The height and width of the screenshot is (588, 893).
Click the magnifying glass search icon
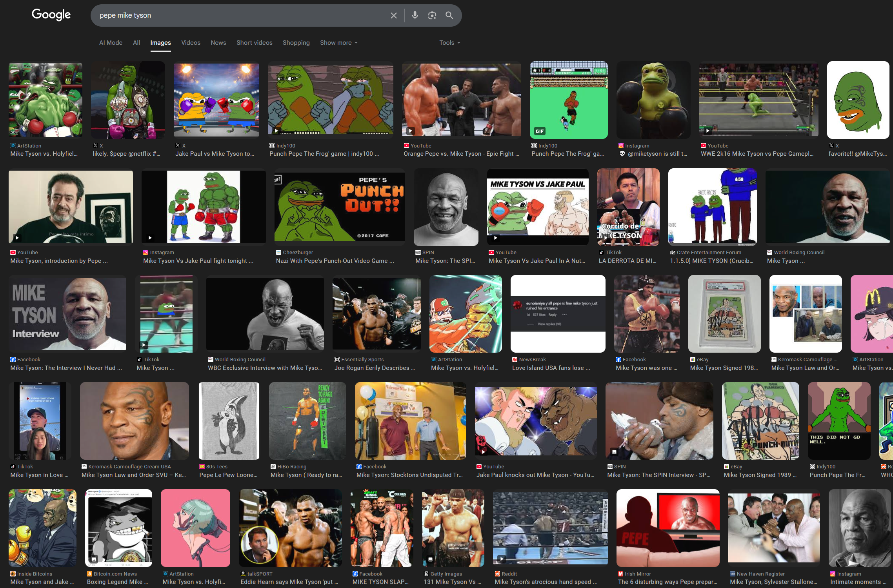[449, 15]
